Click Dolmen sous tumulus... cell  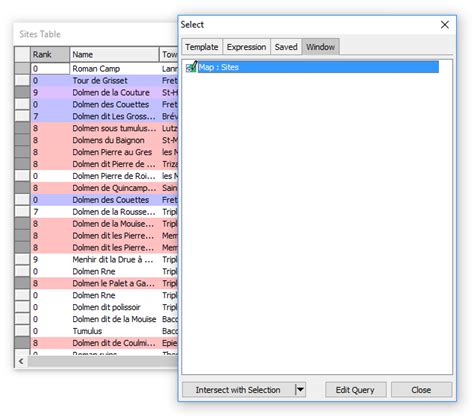pyautogui.click(x=114, y=128)
